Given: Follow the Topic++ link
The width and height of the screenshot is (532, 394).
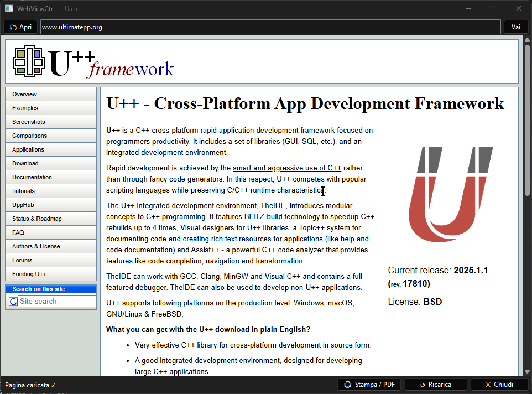Looking at the screenshot, I should point(311,228).
